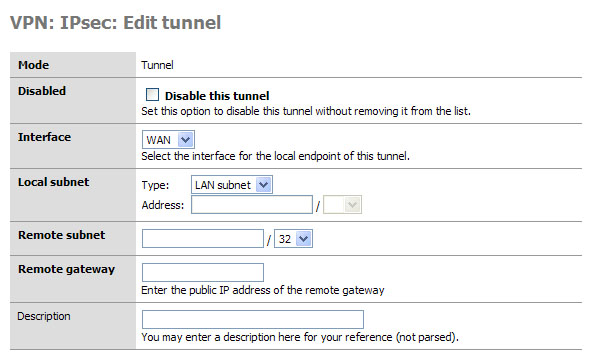Click the Remote gateway row label
Viewport: 598px width, 361px height.
[66, 269]
